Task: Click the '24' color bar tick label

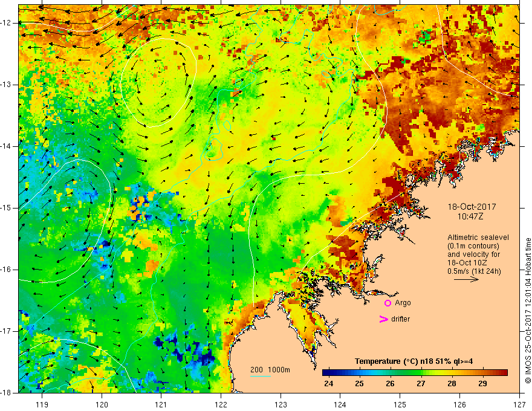Action: click(x=328, y=384)
